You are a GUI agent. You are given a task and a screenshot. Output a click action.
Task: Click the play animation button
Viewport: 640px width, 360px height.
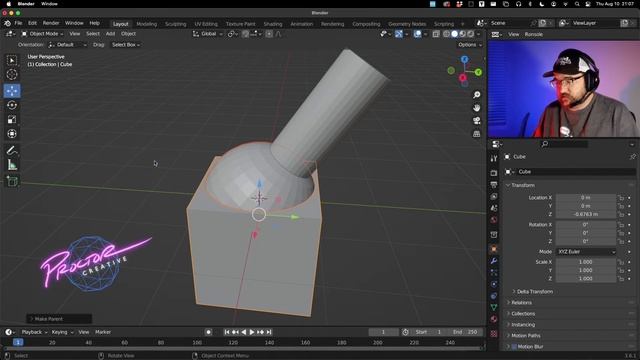pyautogui.click(x=252, y=332)
